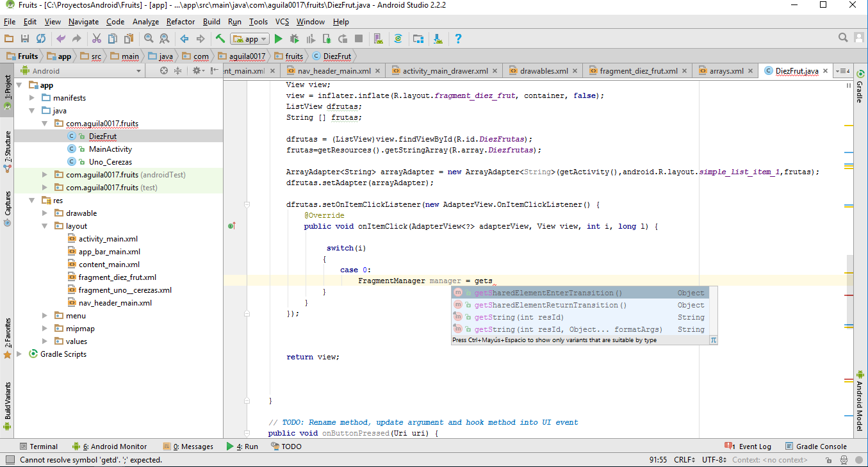The width and height of the screenshot is (868, 467).
Task: Change the UTF-8 file encoding
Action: click(714, 459)
